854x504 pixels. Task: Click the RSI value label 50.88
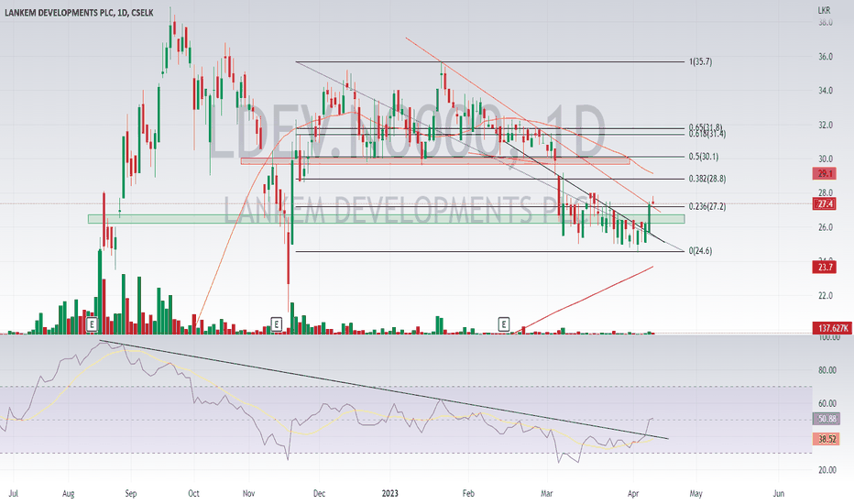[x=827, y=419]
